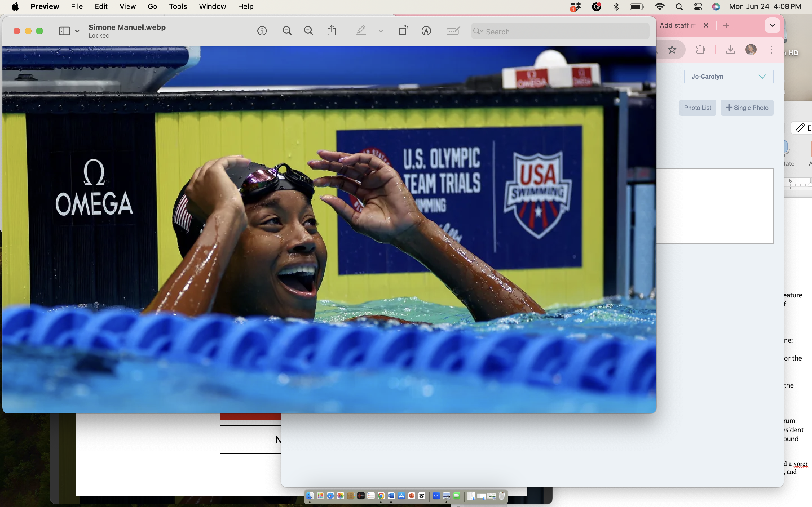Open the file info inspector in Preview
Viewport: 812px width, 507px height.
pos(262,30)
